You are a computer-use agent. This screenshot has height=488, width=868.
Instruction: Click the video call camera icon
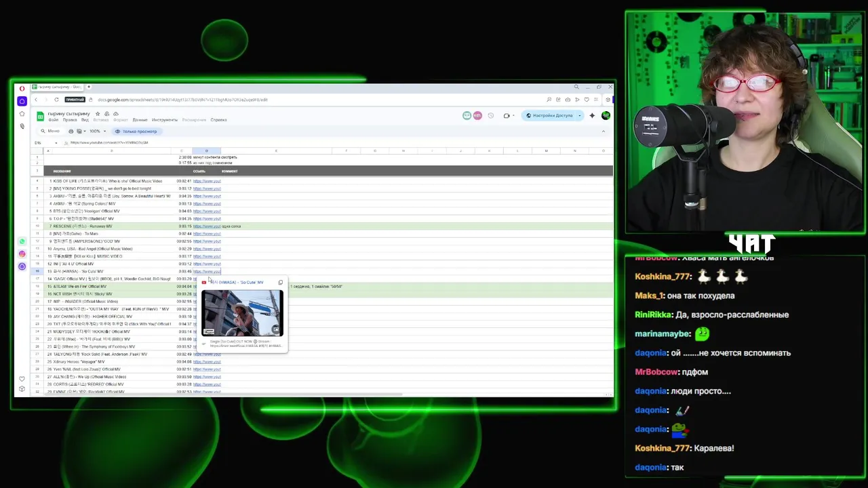click(507, 115)
